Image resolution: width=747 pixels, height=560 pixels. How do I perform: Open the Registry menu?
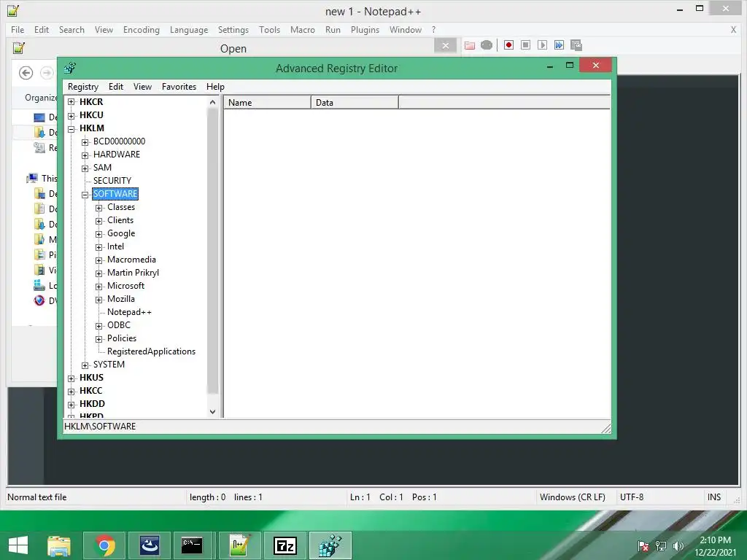click(x=83, y=87)
